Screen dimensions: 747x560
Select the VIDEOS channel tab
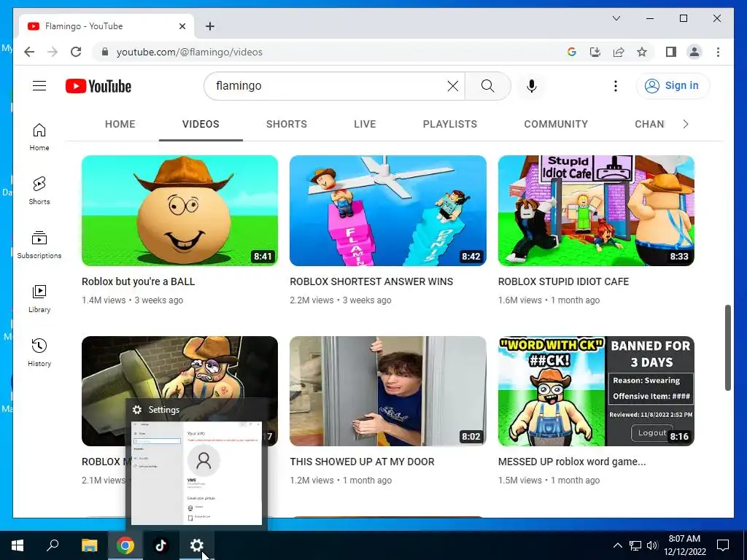201,124
